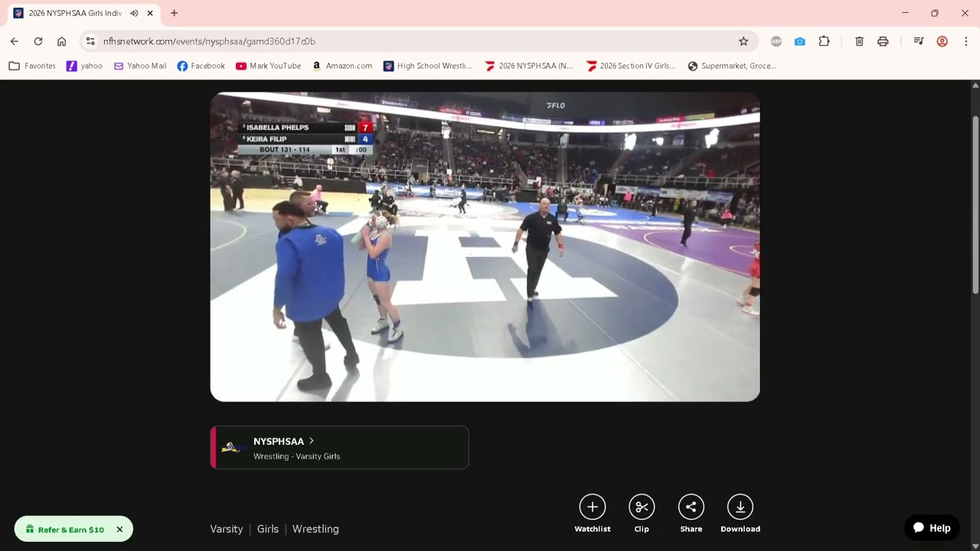The width and height of the screenshot is (980, 551).
Task: Open the Amazon.com bookmark
Action: coord(342,66)
